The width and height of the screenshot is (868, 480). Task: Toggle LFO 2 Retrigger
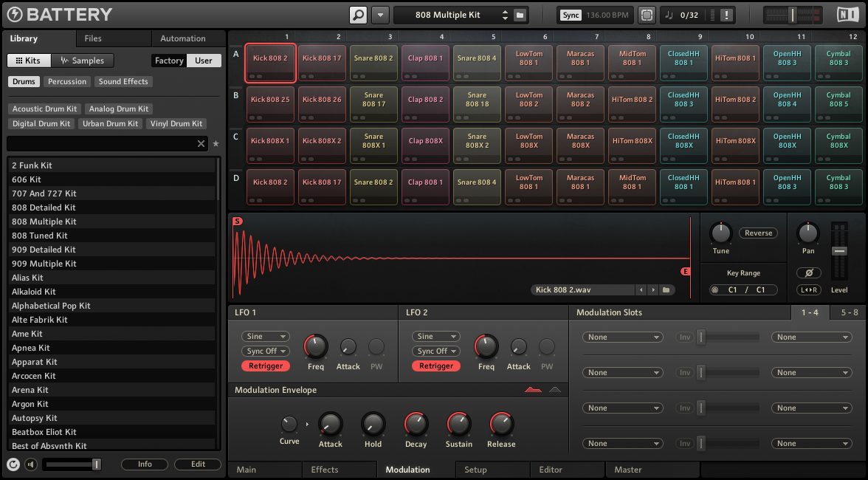(435, 366)
